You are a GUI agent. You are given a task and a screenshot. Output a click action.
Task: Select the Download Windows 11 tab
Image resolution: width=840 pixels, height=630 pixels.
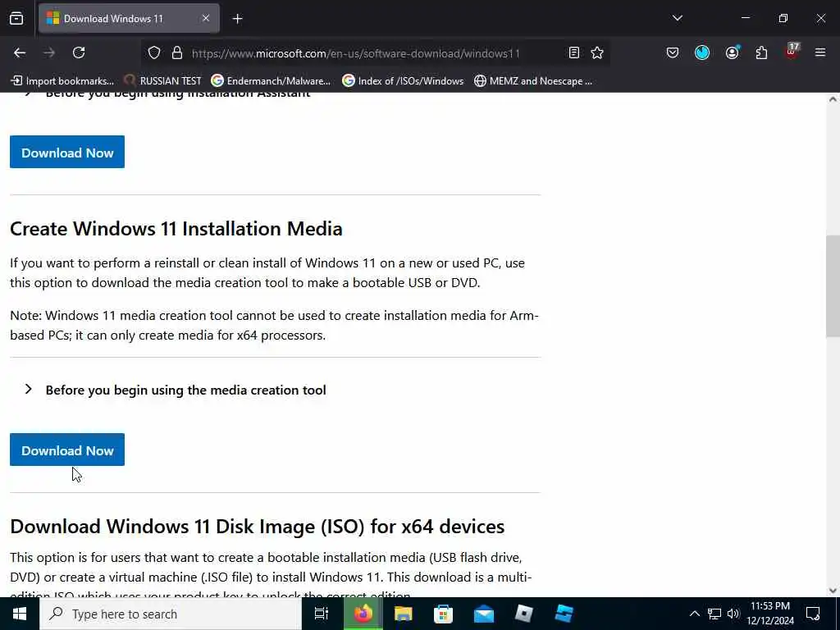129,18
